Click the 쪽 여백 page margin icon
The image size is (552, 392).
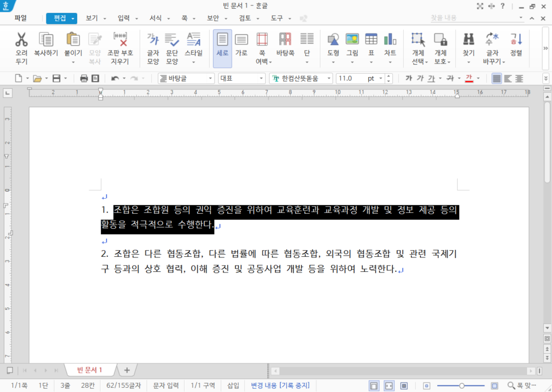tap(262, 40)
